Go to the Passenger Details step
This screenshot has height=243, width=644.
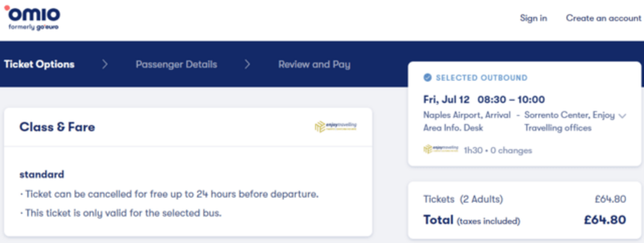(176, 64)
